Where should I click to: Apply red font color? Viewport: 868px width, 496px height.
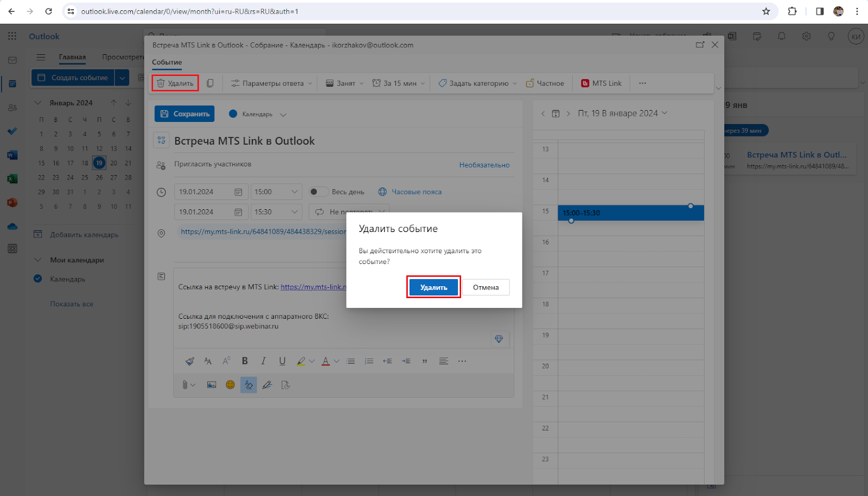pyautogui.click(x=325, y=361)
